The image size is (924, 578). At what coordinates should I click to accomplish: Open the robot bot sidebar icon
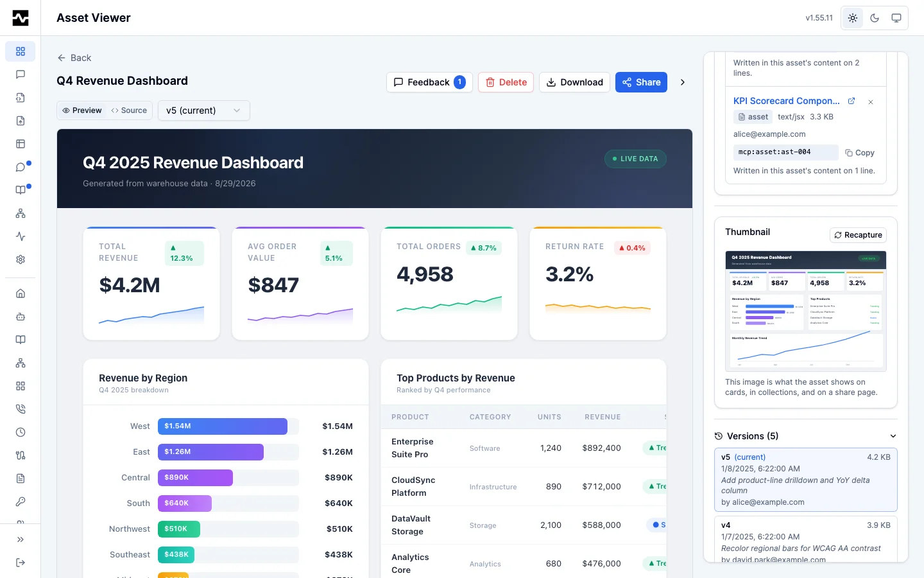click(x=21, y=317)
